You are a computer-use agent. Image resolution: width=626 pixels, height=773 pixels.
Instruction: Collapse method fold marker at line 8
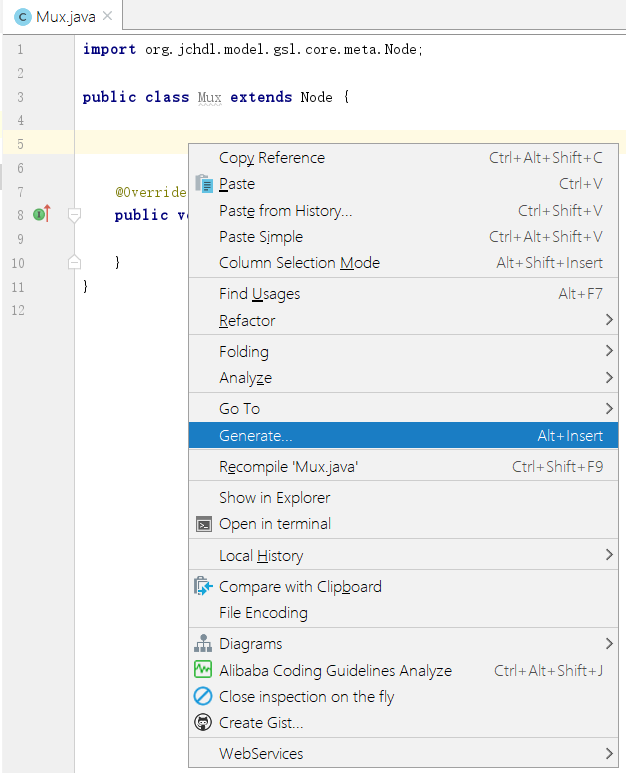(74, 215)
